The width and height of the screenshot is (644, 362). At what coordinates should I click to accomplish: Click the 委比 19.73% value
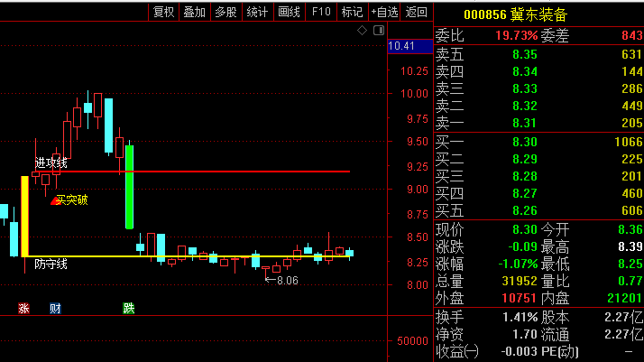516,35
